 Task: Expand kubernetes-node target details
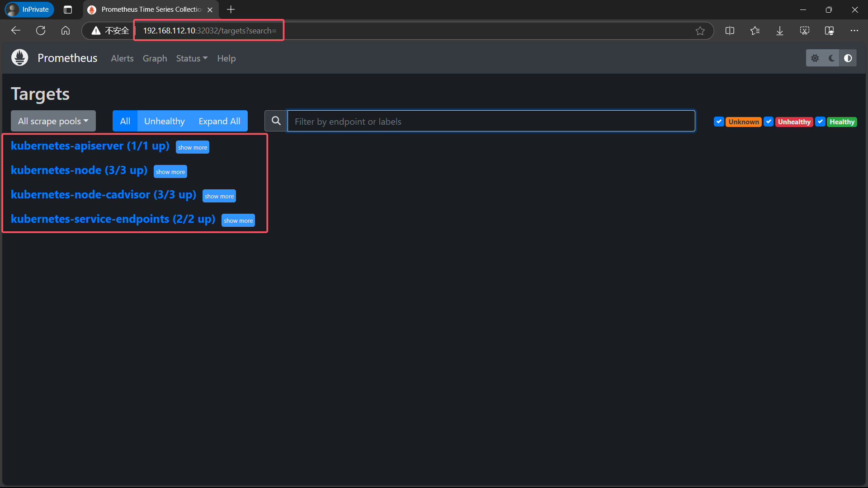(x=170, y=172)
